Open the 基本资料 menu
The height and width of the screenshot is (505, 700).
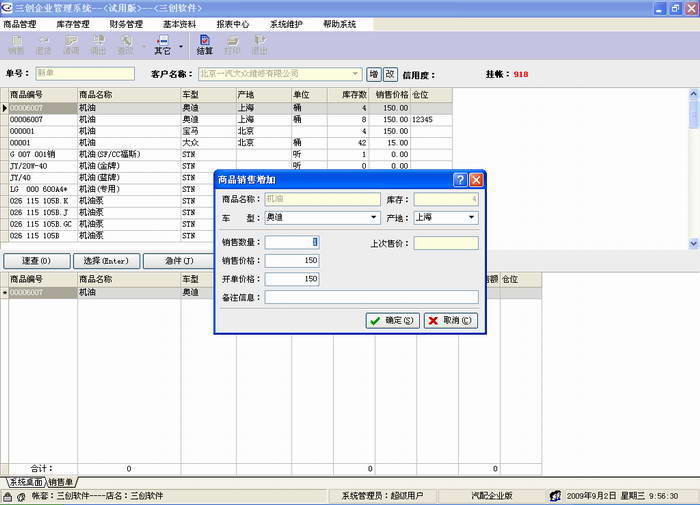179,24
